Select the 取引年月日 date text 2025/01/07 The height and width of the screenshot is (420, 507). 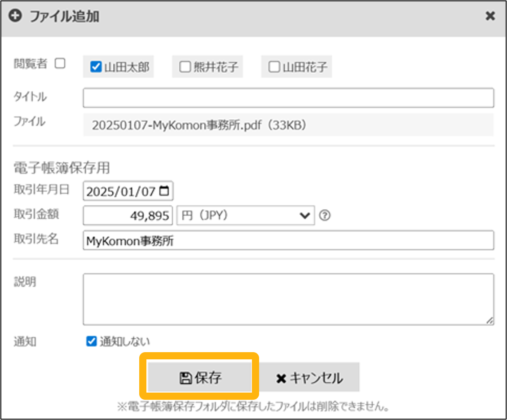120,192
